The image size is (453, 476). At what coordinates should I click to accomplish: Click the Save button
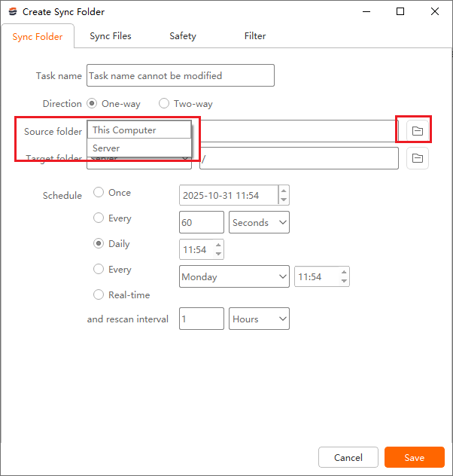(414, 457)
